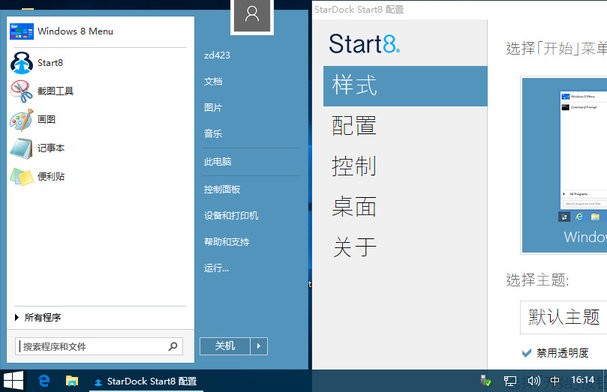The width and height of the screenshot is (607, 392).
Task: Open the Notepad (记事本) icon
Action: click(21, 148)
